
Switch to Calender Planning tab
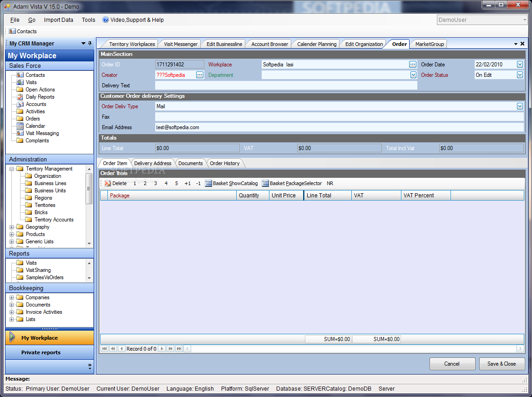click(x=317, y=44)
